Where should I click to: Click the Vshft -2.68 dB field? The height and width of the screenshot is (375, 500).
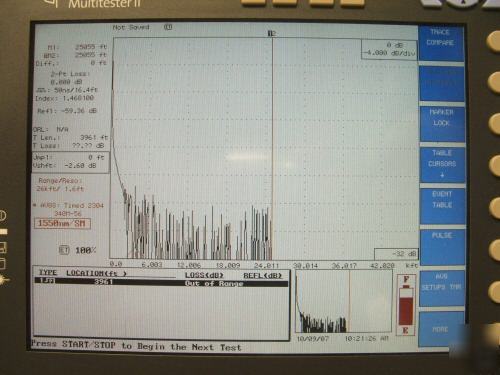tap(64, 165)
